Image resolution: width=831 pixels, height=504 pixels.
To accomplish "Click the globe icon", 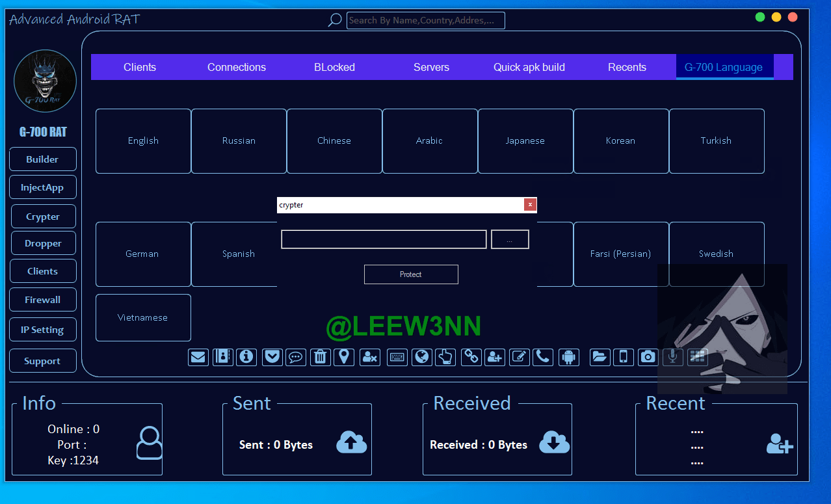I will coord(422,357).
